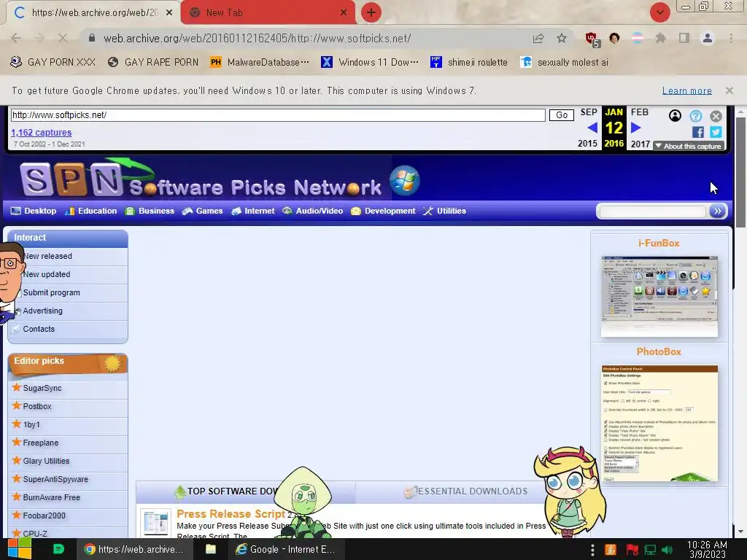The image size is (747, 560).
Task: Open a new tab with the plus button
Action: (371, 12)
